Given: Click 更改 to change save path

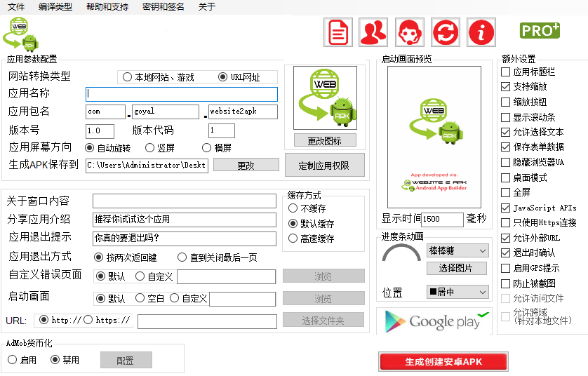Looking at the screenshot, I should tap(246, 165).
